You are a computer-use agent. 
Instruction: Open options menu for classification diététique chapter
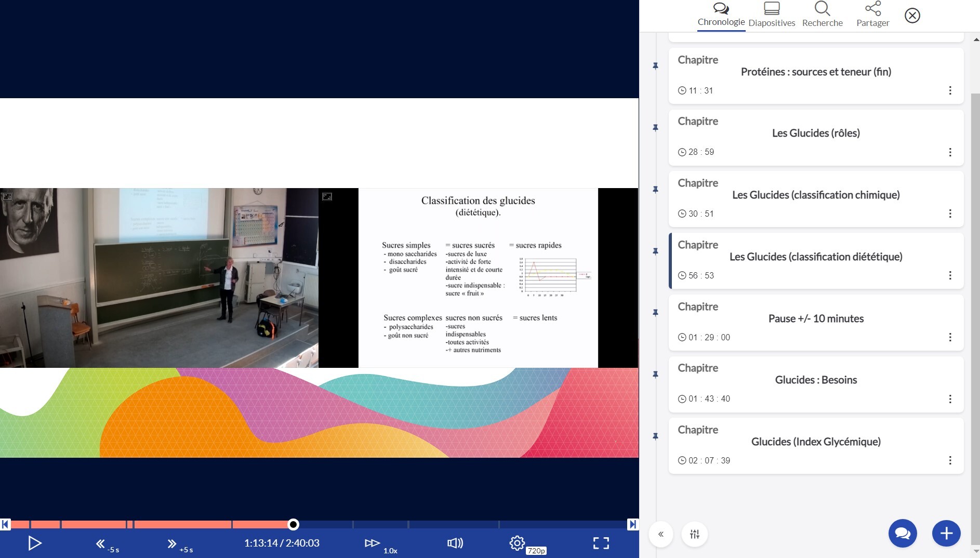[950, 275]
